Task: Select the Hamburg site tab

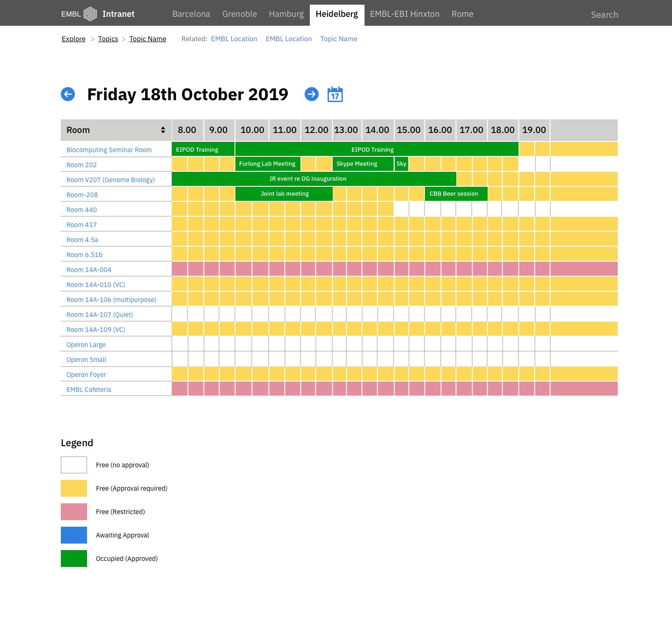Action: (x=286, y=14)
